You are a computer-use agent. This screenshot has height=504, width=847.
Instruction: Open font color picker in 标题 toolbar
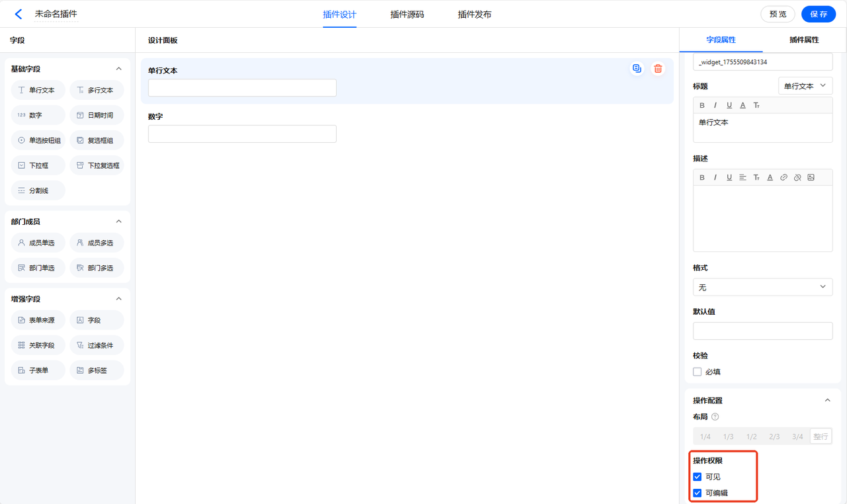click(x=743, y=105)
